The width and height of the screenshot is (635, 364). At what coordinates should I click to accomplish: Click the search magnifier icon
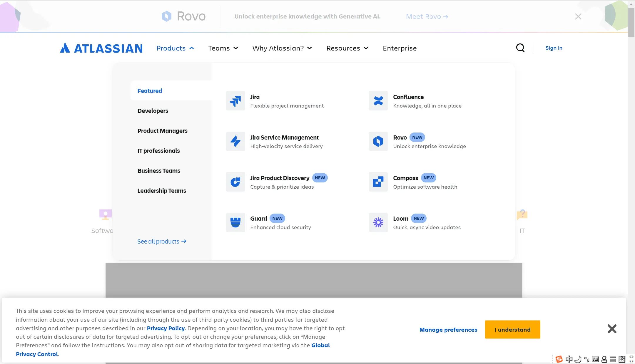tap(520, 48)
